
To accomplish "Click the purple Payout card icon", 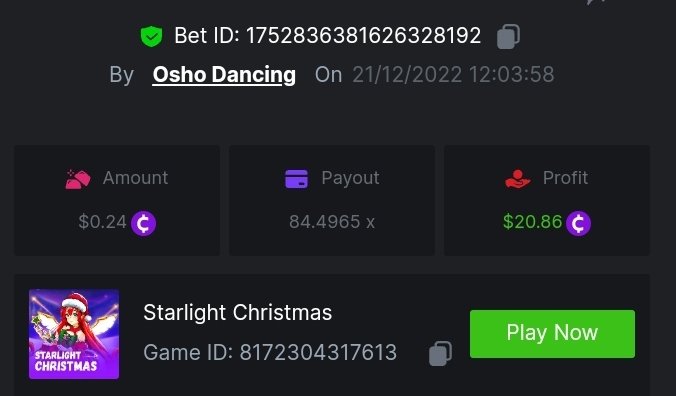I will (x=297, y=179).
